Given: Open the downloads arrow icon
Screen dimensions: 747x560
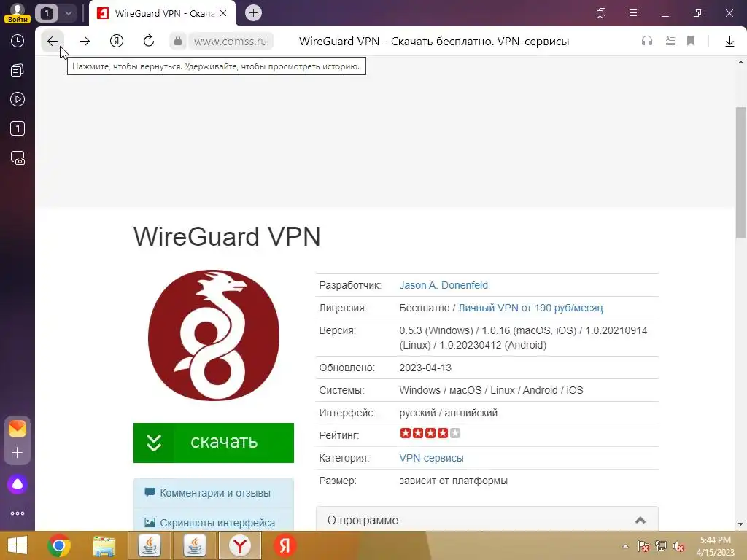Looking at the screenshot, I should [x=729, y=42].
